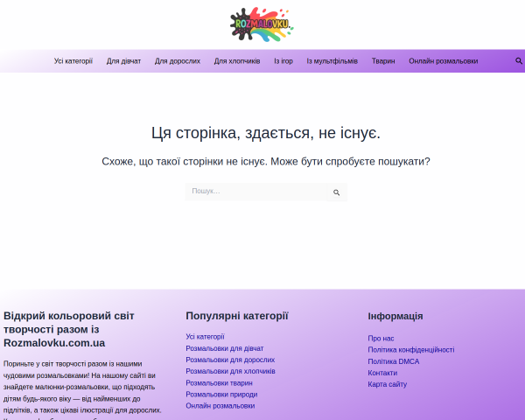Go to "Онлайн розмальовки" in top menu
Screen dimensions: 525x420
point(444,61)
